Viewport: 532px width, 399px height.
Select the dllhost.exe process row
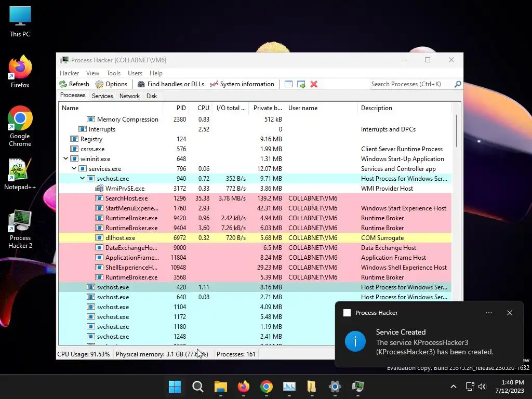255,238
